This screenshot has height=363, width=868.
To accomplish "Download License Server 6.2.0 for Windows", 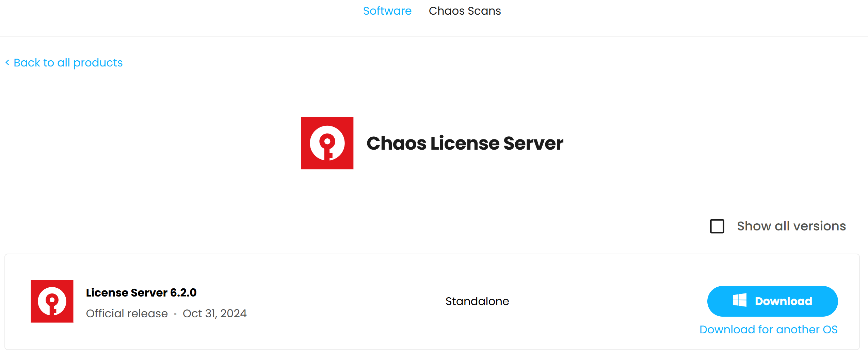I will pos(772,301).
